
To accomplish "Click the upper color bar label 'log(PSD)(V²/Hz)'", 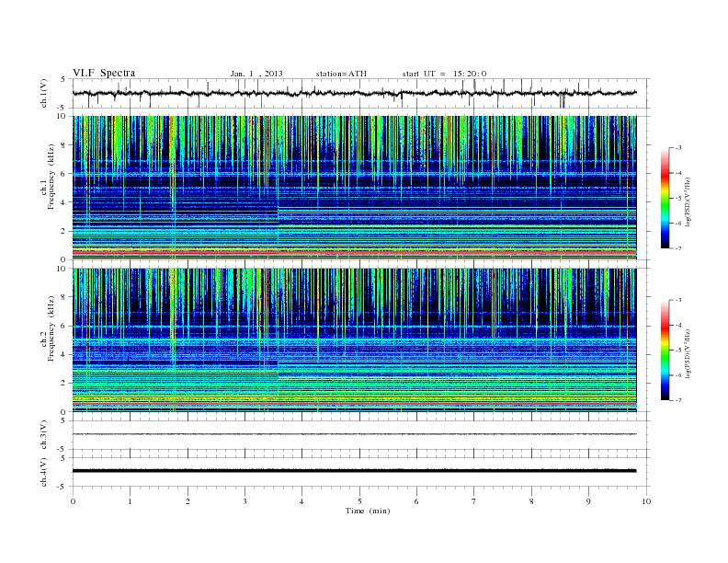I will click(x=688, y=201).
